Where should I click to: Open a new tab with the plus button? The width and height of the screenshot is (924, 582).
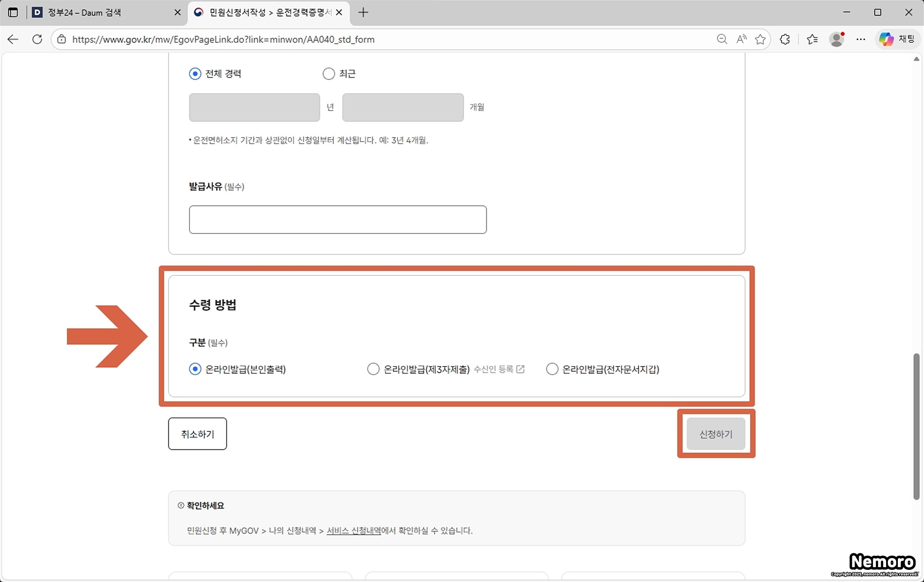[363, 12]
